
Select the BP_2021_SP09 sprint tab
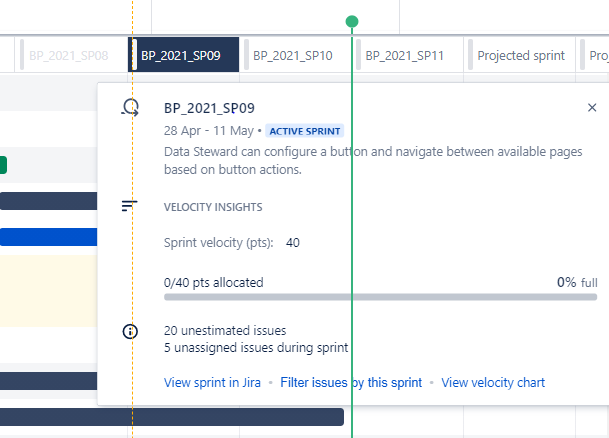pyautogui.click(x=183, y=55)
